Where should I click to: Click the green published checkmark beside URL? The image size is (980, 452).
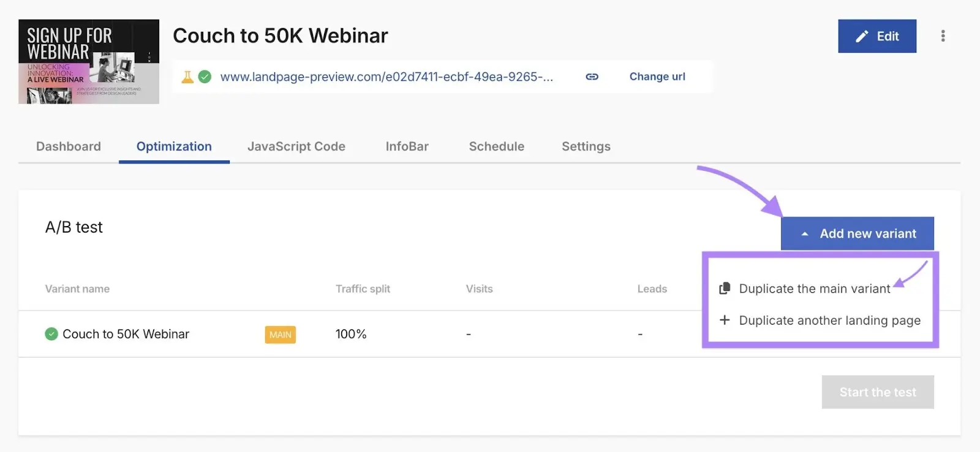tap(205, 77)
